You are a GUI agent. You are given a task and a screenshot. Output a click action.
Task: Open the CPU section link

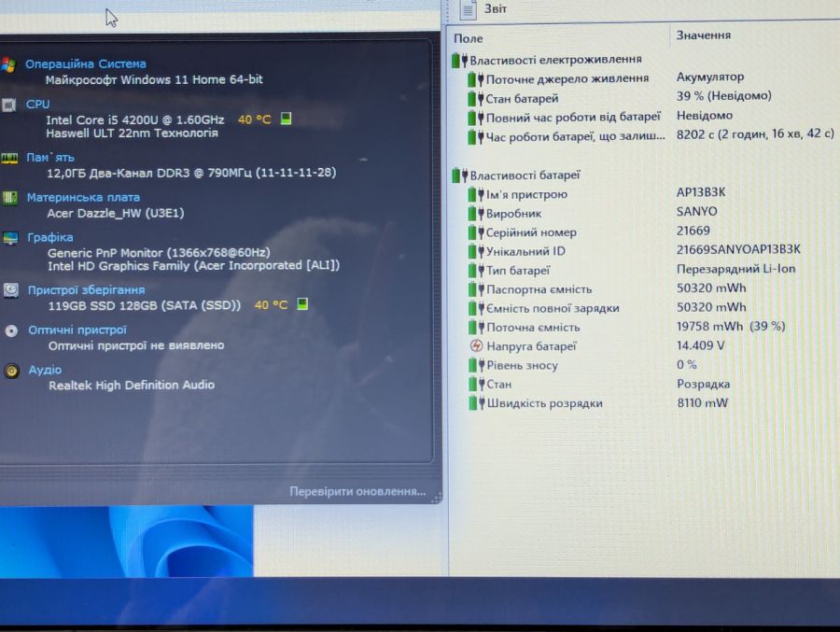click(x=38, y=104)
